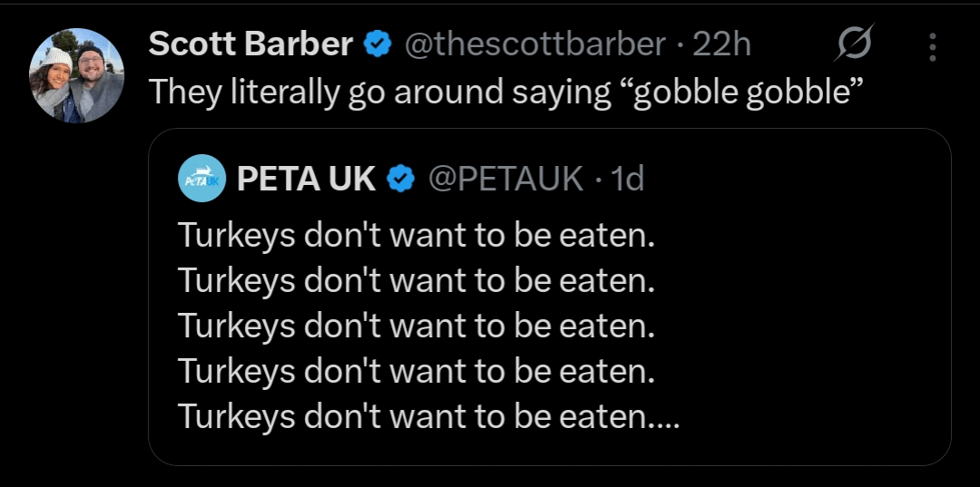Click the verified badge beside Scott Barber
The image size is (980, 487).
pyautogui.click(x=377, y=44)
